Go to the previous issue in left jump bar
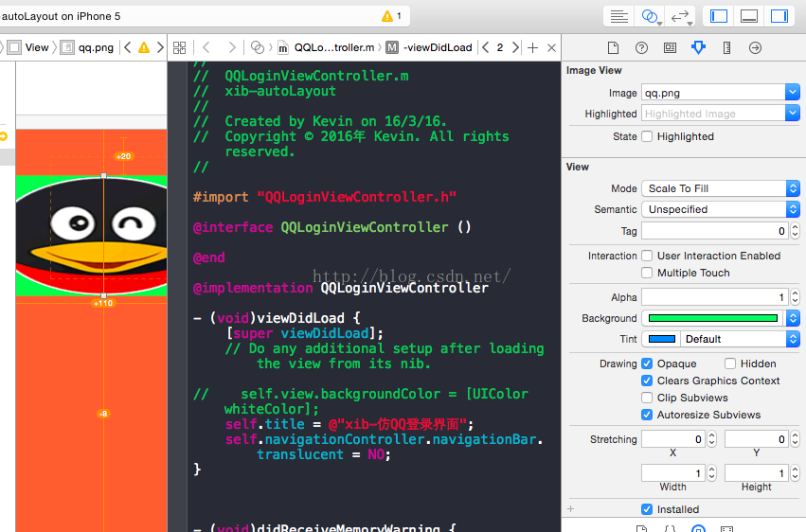 128,47
